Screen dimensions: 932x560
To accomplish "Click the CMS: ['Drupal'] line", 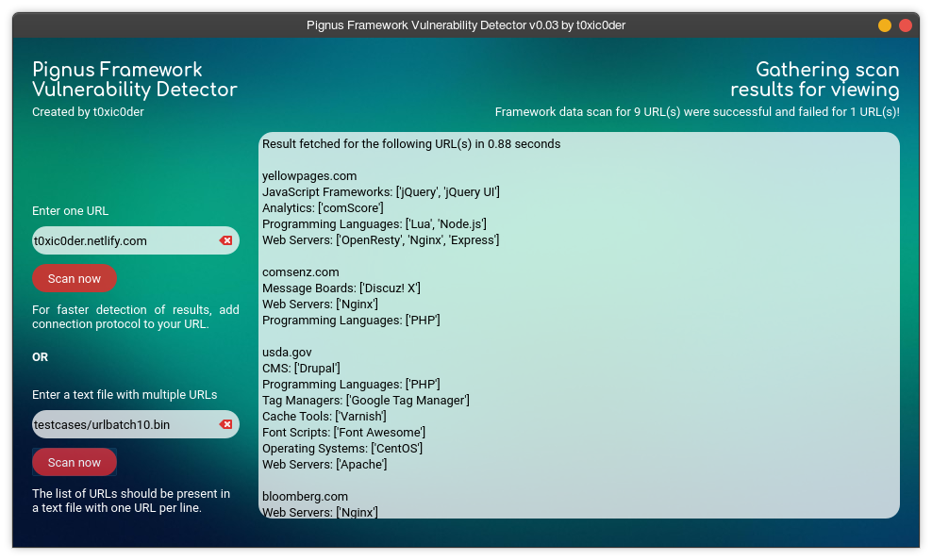I will (301, 369).
